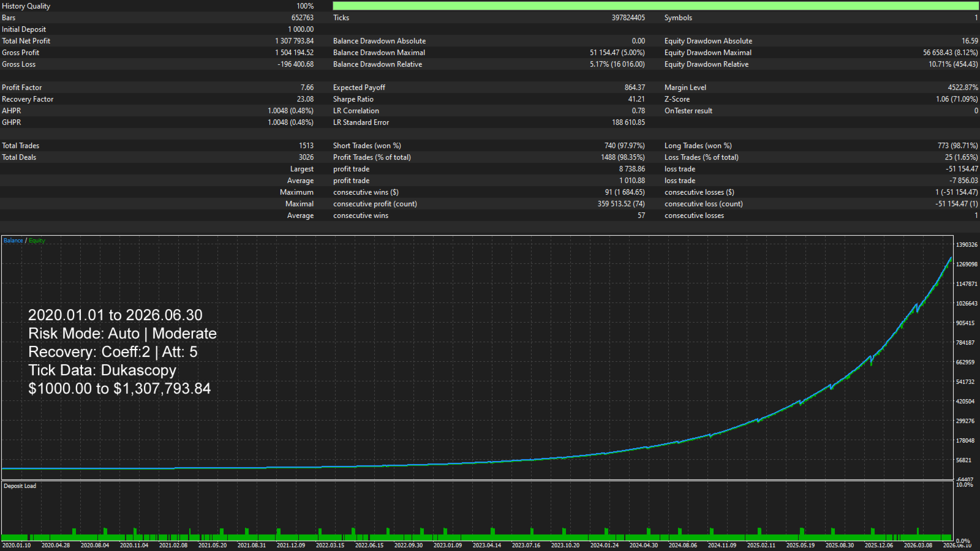Select the consecutive loss (count) label
The height and width of the screenshot is (551, 980).
point(703,204)
